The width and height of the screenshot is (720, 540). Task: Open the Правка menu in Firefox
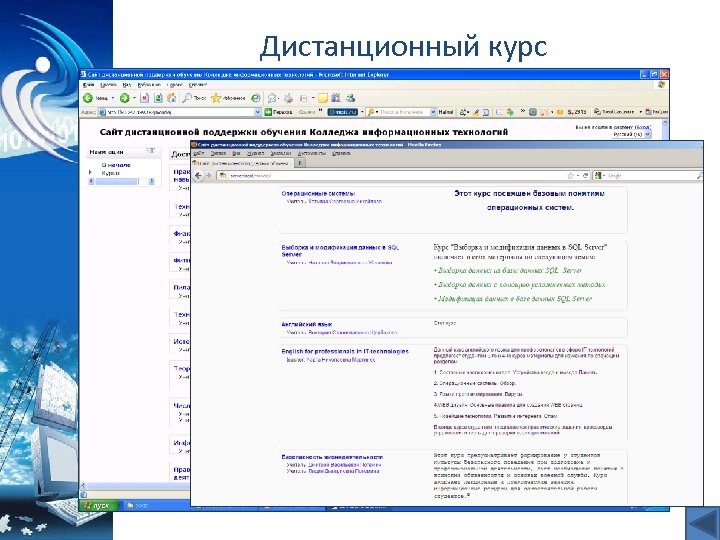[218, 153]
